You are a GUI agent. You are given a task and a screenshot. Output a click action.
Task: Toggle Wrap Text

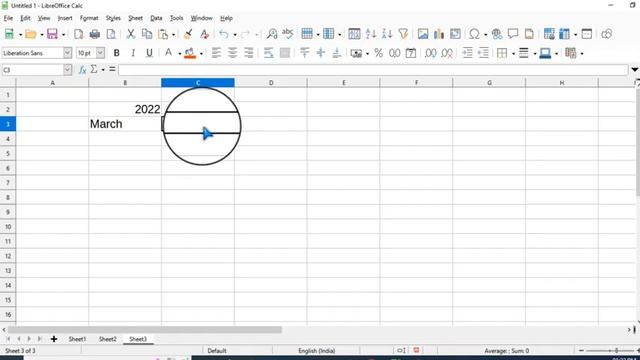pos(268,53)
